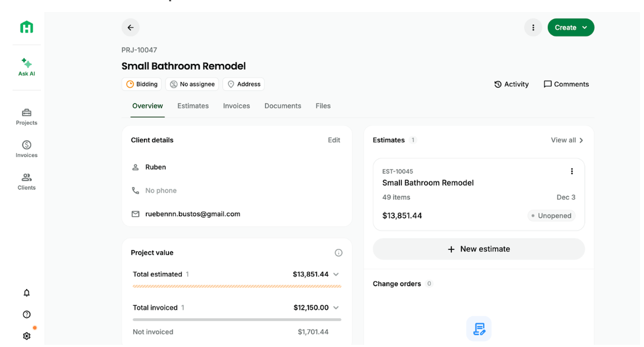Show Project value info tooltip icon
This screenshot has width=644, height=347.
pyautogui.click(x=339, y=253)
